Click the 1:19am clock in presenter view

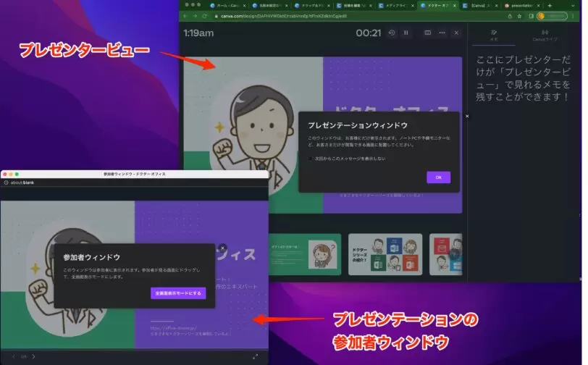(x=198, y=33)
